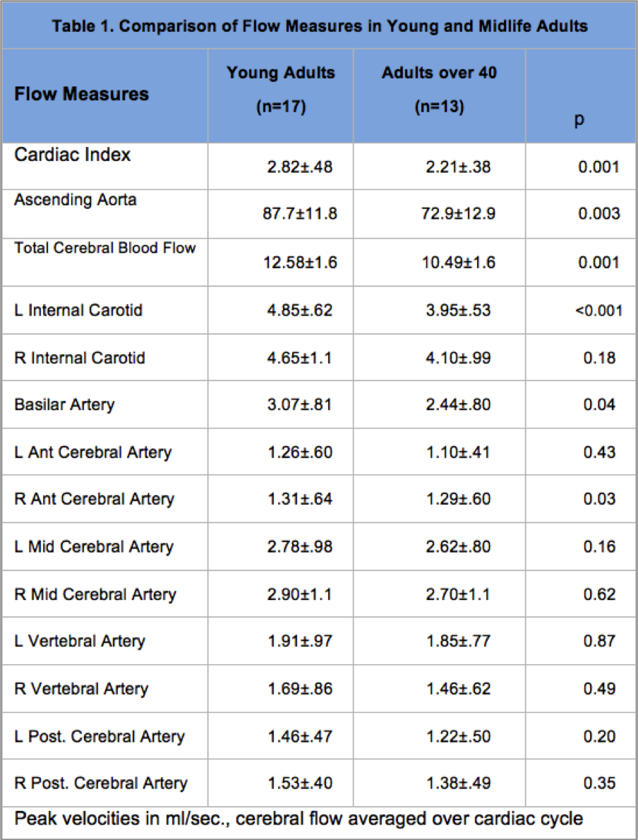
Task: Select the Flow Measures column header
Action: coord(82,94)
